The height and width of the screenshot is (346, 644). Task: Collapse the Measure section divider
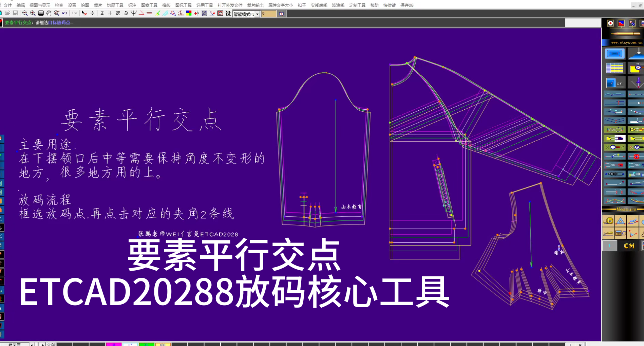(x=626, y=209)
